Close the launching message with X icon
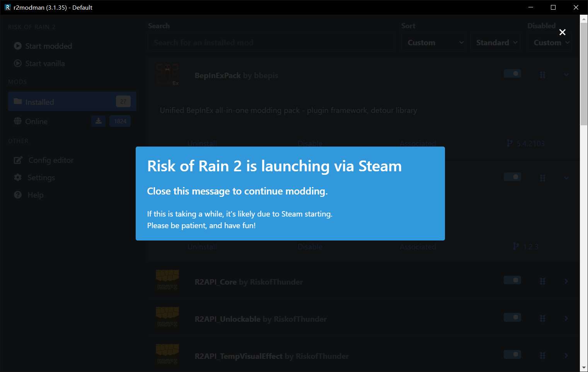This screenshot has width=588, height=372. pyautogui.click(x=562, y=32)
